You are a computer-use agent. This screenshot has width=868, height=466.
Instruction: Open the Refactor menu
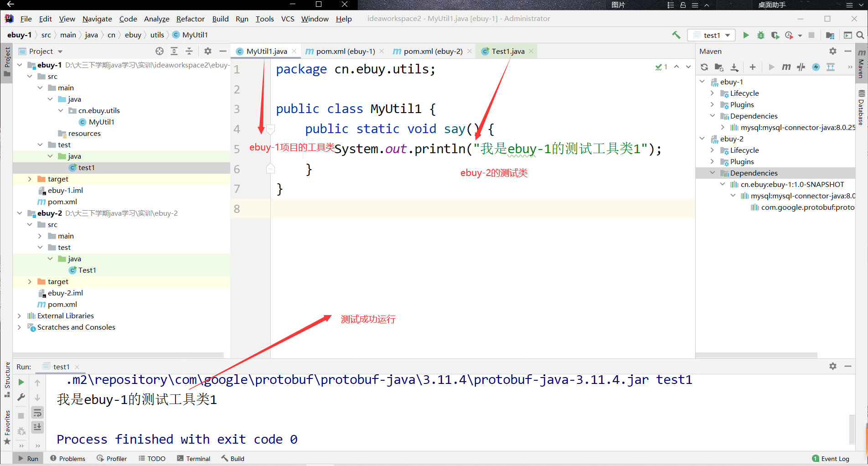(x=190, y=19)
